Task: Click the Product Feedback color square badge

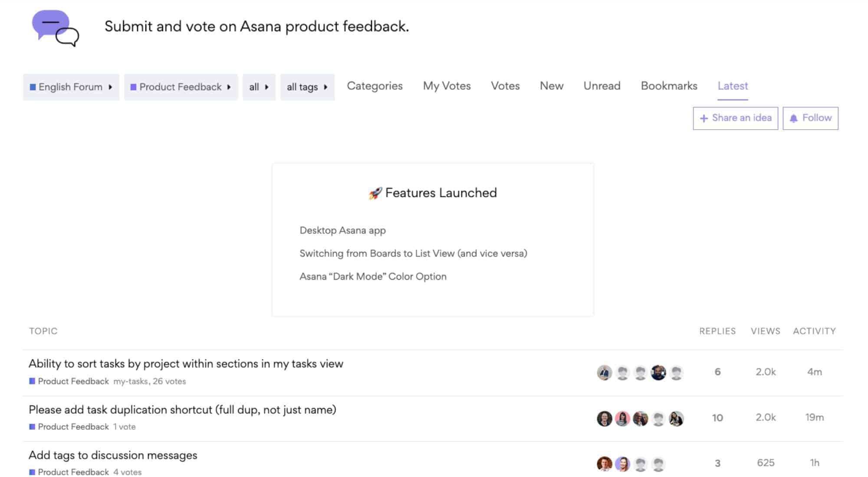Action: coord(32,381)
